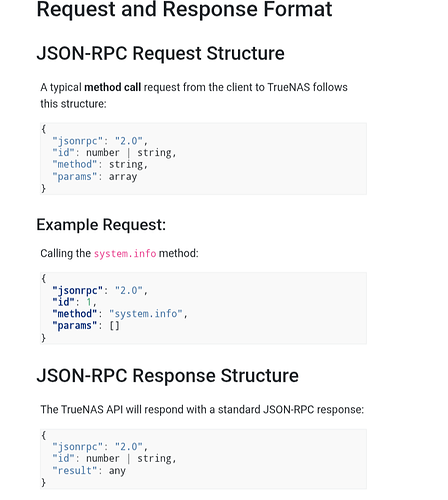The width and height of the screenshot is (448, 500).
Task: Click "method": string line in first code block
Action: [x=100, y=164]
